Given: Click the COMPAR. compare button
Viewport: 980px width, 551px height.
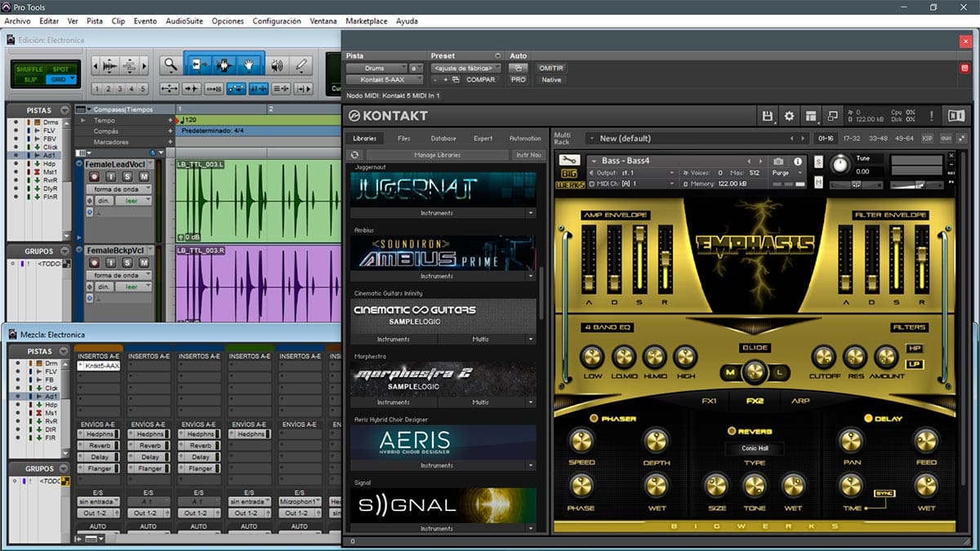Looking at the screenshot, I should coord(481,80).
